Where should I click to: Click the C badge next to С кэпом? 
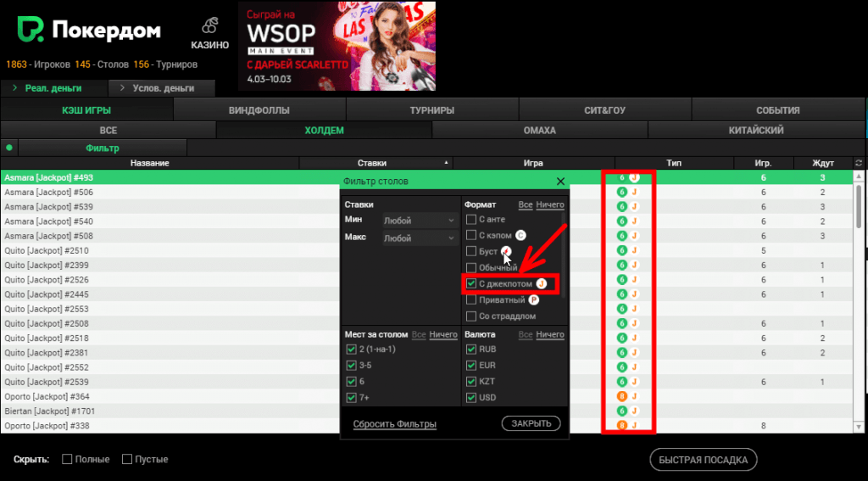pyautogui.click(x=521, y=235)
